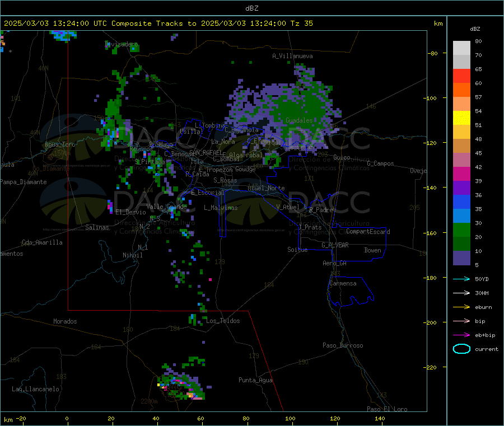Click the yellow 54 dBZ color swatch
This screenshot has height=426, width=504.
coord(461,118)
